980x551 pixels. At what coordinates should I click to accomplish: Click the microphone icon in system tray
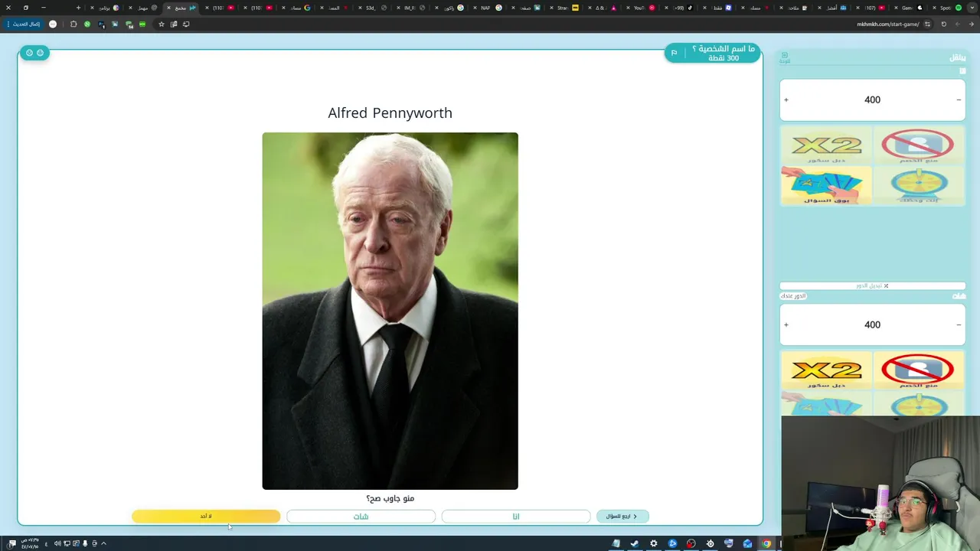click(85, 543)
